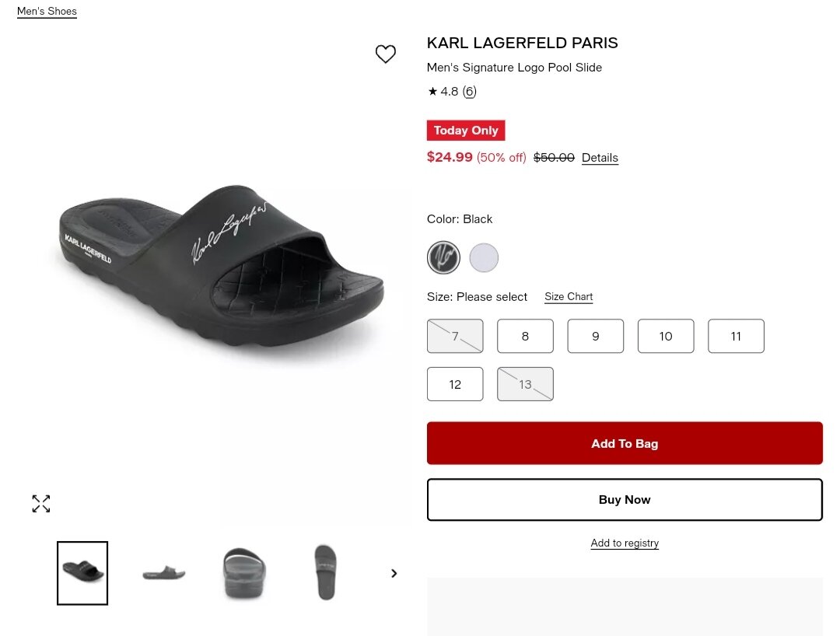840x636 pixels.
Task: View side profile slide thumbnail
Action: [x=164, y=573]
